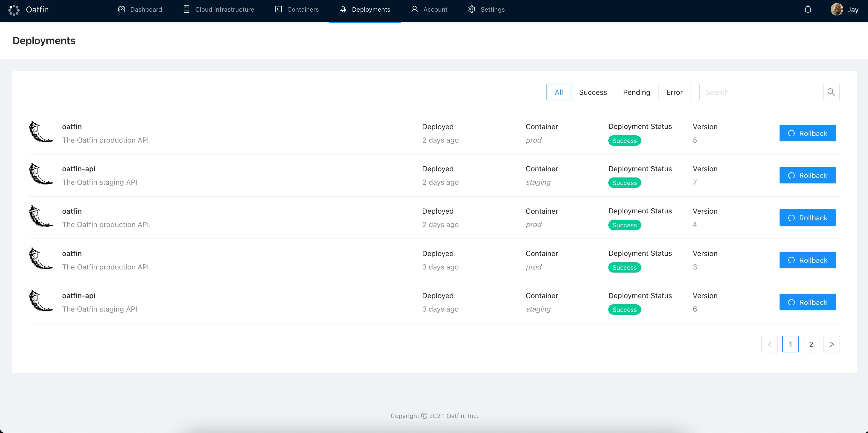
Task: Go to next page arrow
Action: (831, 344)
